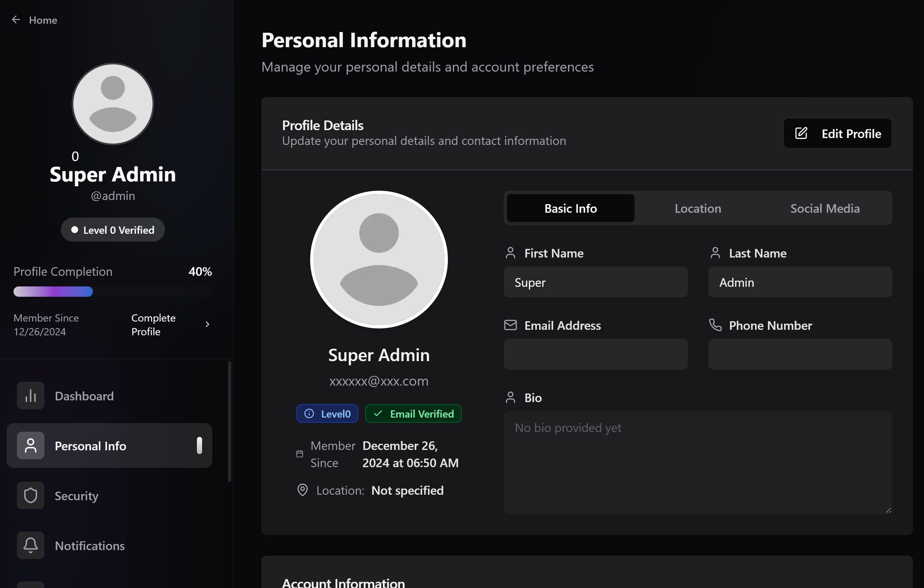Open the Social Media tab
The height and width of the screenshot is (588, 924).
pos(825,208)
